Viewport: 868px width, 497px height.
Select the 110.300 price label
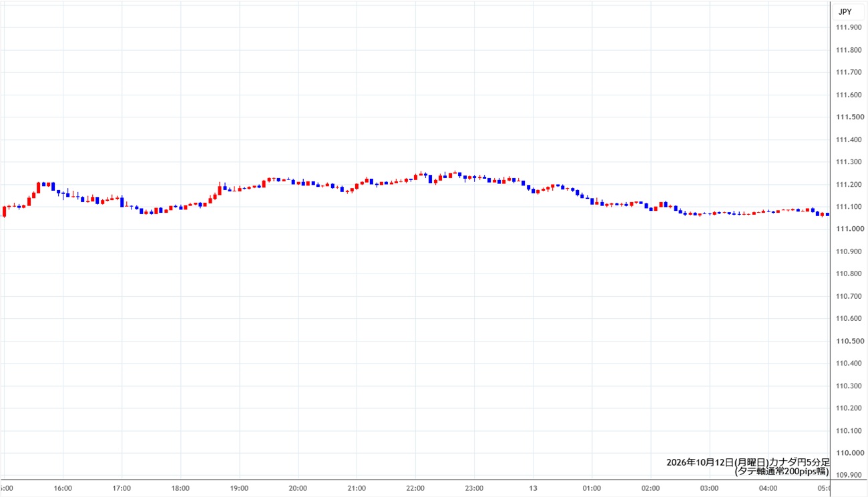[x=848, y=386]
